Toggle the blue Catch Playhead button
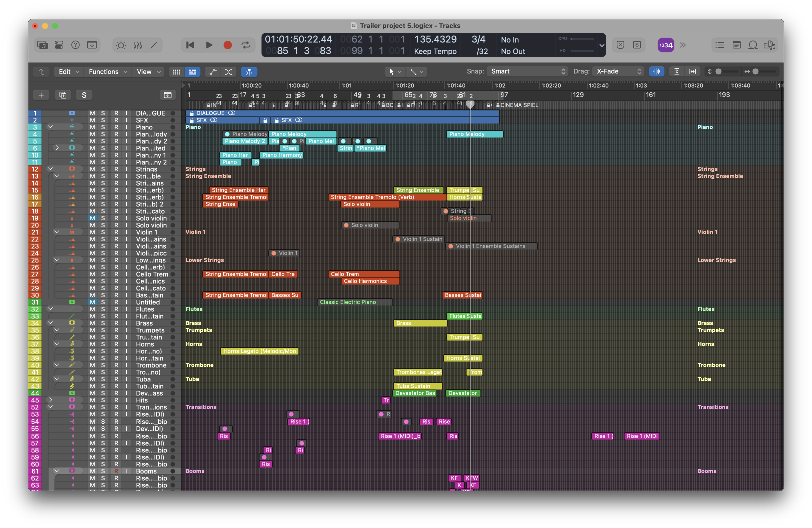 [249, 72]
